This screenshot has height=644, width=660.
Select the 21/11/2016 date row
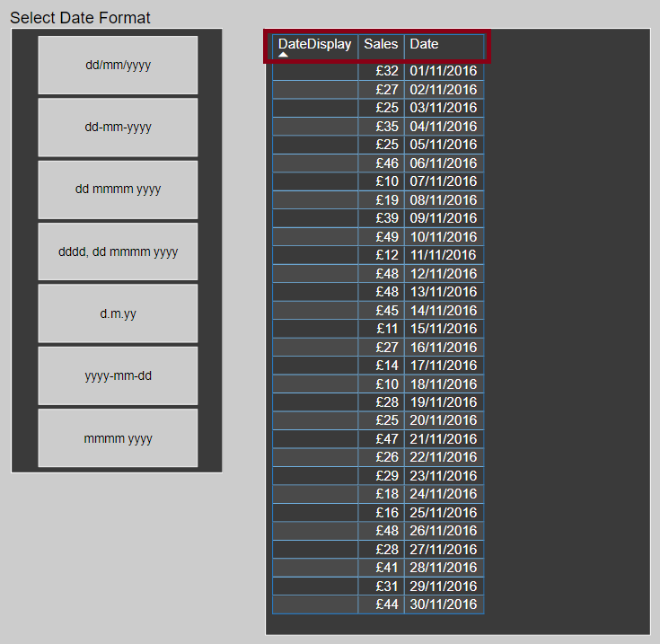click(444, 439)
